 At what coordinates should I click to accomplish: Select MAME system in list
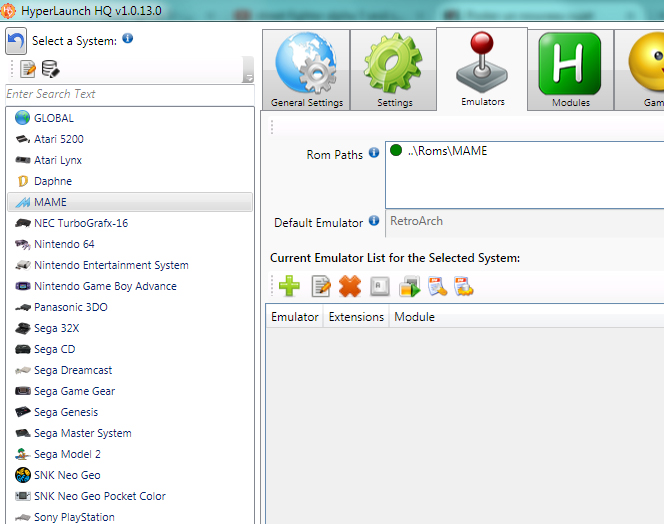pyautogui.click(x=130, y=202)
